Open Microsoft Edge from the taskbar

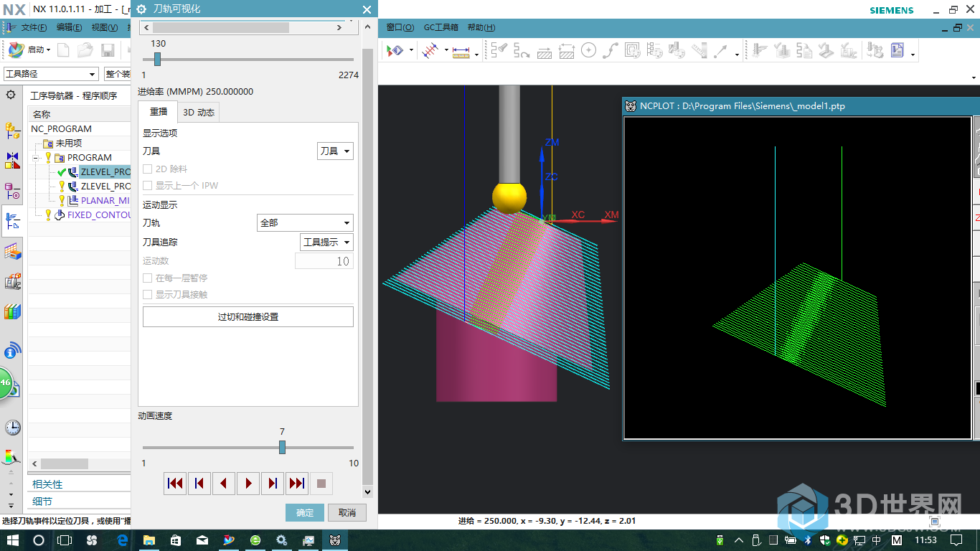[122, 540]
